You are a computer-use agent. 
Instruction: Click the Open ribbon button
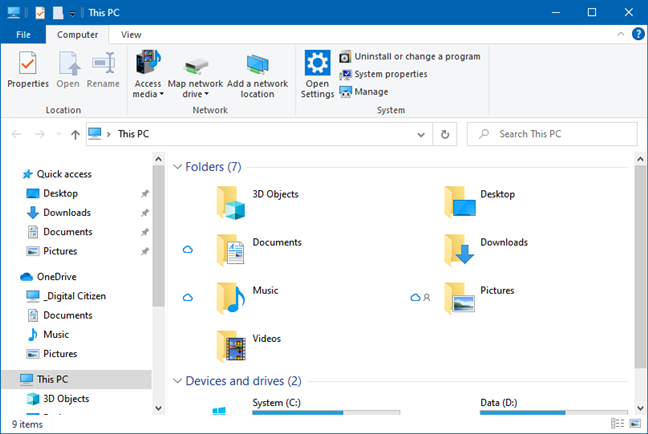coord(68,69)
